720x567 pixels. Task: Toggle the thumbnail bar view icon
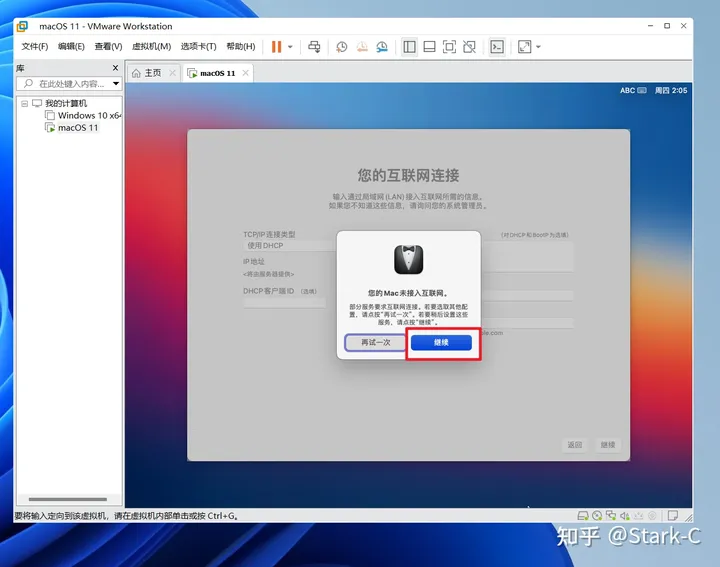click(429, 46)
